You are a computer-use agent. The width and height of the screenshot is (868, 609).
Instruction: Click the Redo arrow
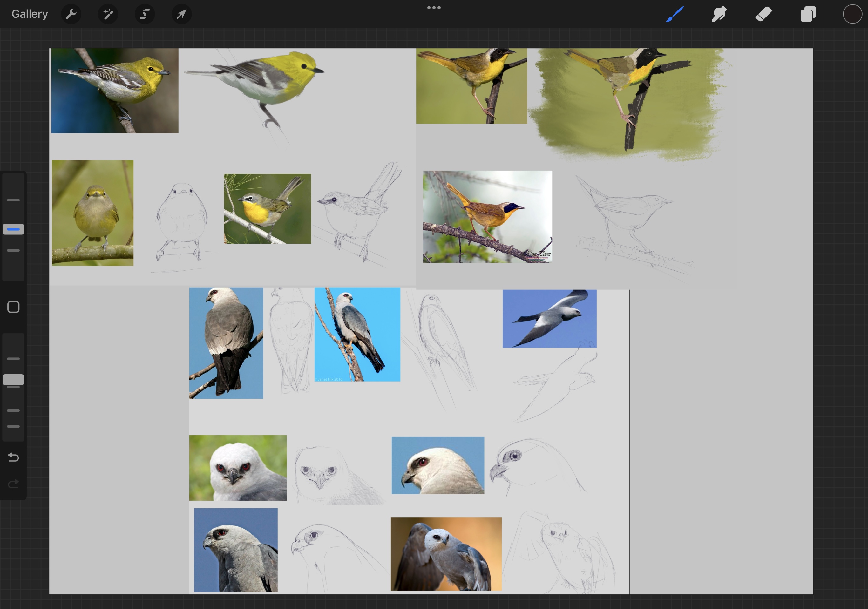pyautogui.click(x=13, y=484)
